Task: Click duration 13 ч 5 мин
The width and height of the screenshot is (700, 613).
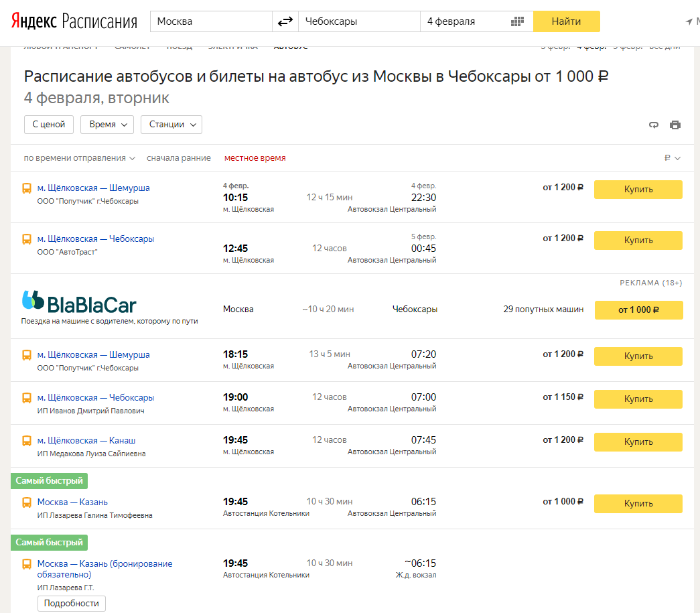Action: (x=330, y=354)
